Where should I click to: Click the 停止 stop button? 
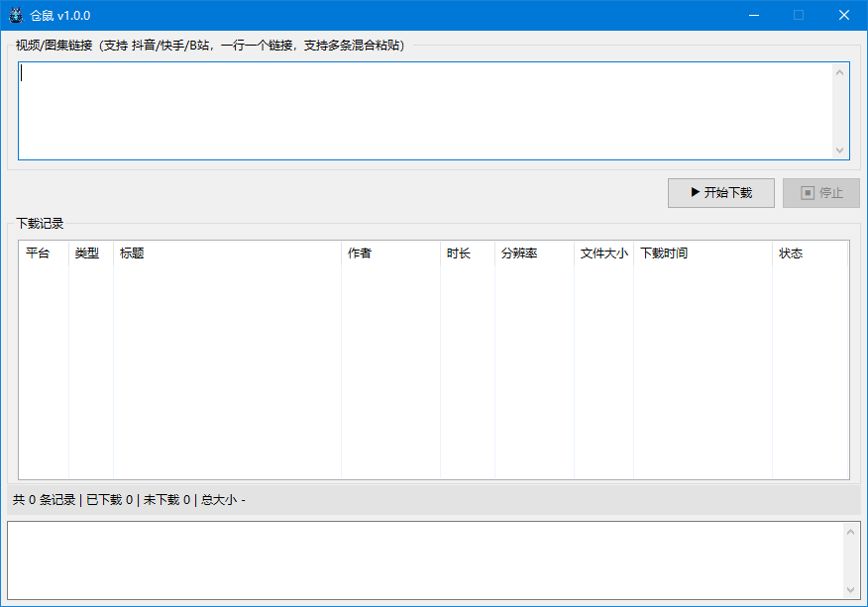pyautogui.click(x=821, y=192)
